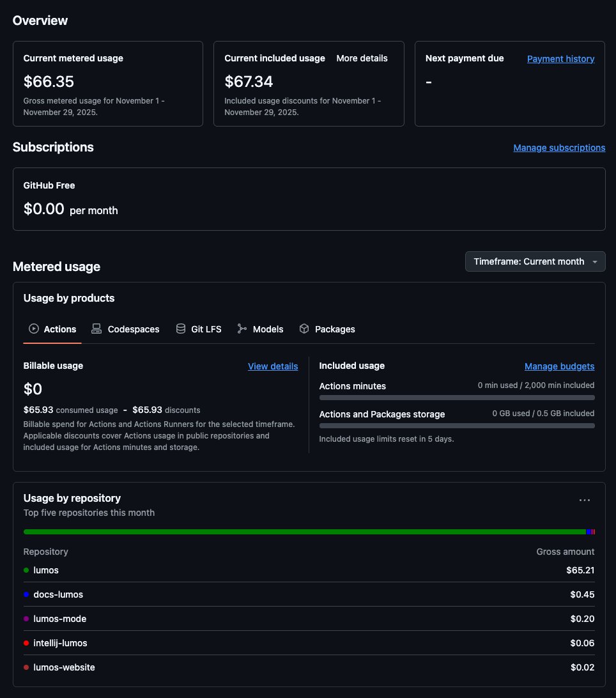Open the three-dot menu in Usage by repository
616x698 pixels.
tap(585, 500)
